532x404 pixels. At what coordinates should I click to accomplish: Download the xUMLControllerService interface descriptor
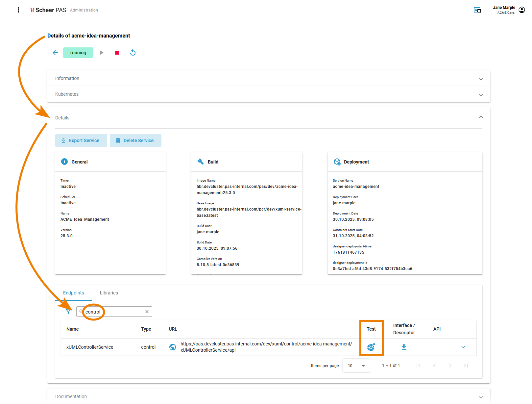pos(404,347)
